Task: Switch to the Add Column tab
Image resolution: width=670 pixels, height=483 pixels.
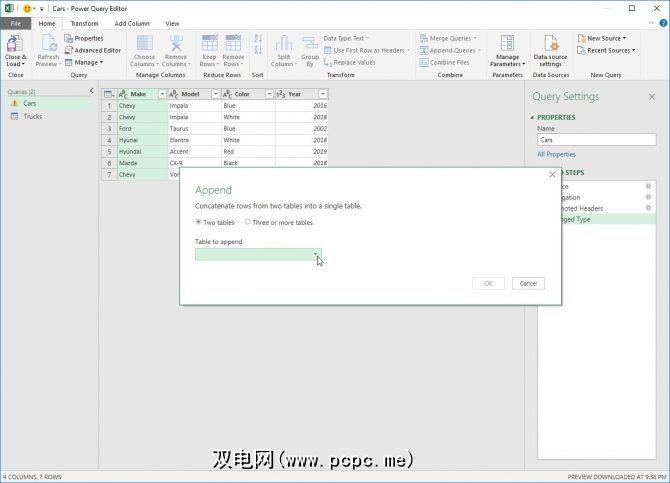Action: coord(132,24)
